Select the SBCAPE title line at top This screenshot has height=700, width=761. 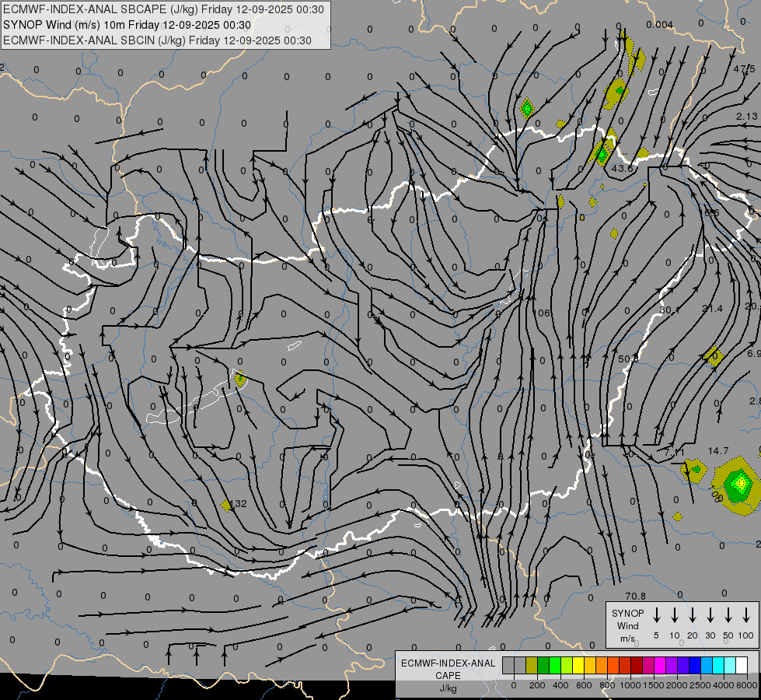(163, 9)
